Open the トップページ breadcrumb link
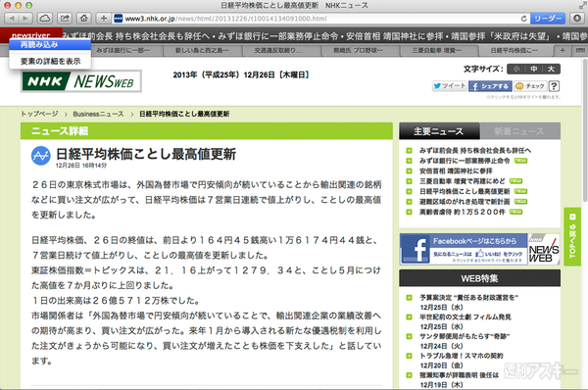The height and width of the screenshot is (390, 588). [39, 114]
